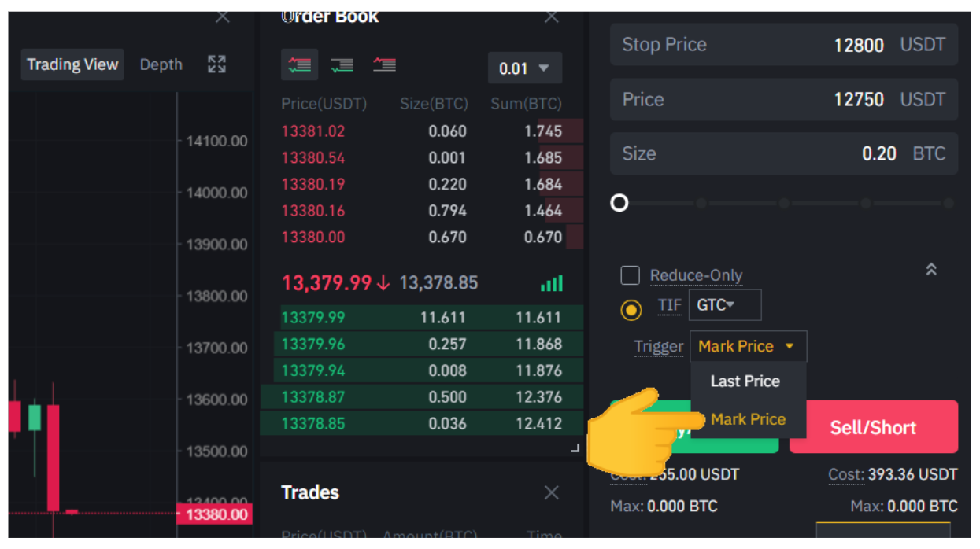The height and width of the screenshot is (549, 980).
Task: Open the 0.01 price grouping dropdown
Action: click(524, 68)
